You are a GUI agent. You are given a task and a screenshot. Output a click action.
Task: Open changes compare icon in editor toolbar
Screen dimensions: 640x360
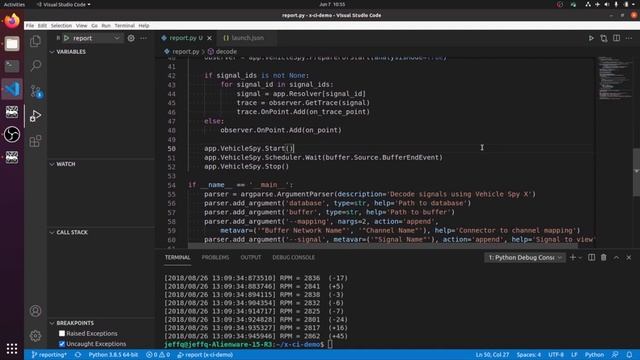click(604, 38)
